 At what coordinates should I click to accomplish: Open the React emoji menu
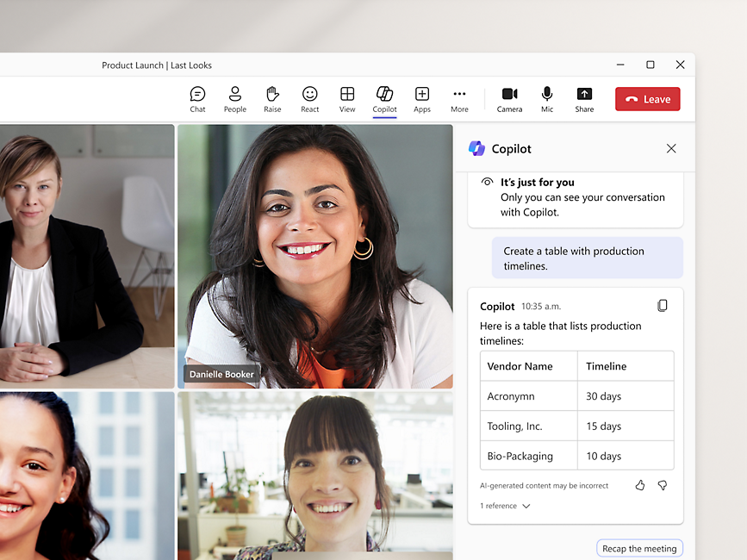[309, 98]
